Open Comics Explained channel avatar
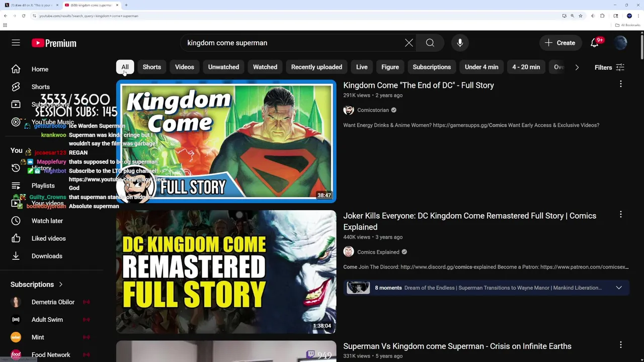 pyautogui.click(x=349, y=252)
